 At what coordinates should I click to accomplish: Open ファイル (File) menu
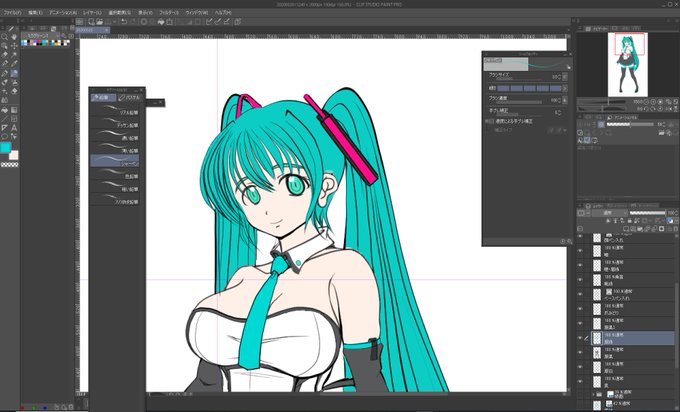[12, 13]
